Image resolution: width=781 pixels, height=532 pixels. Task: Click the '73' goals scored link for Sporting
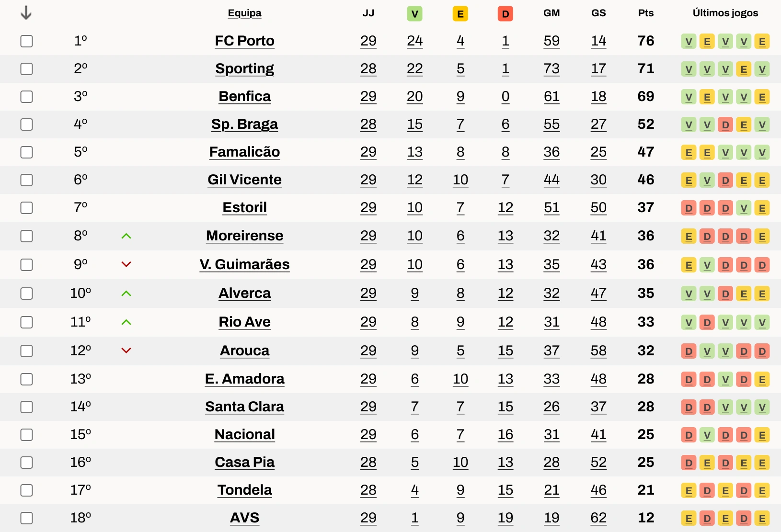[x=551, y=69]
